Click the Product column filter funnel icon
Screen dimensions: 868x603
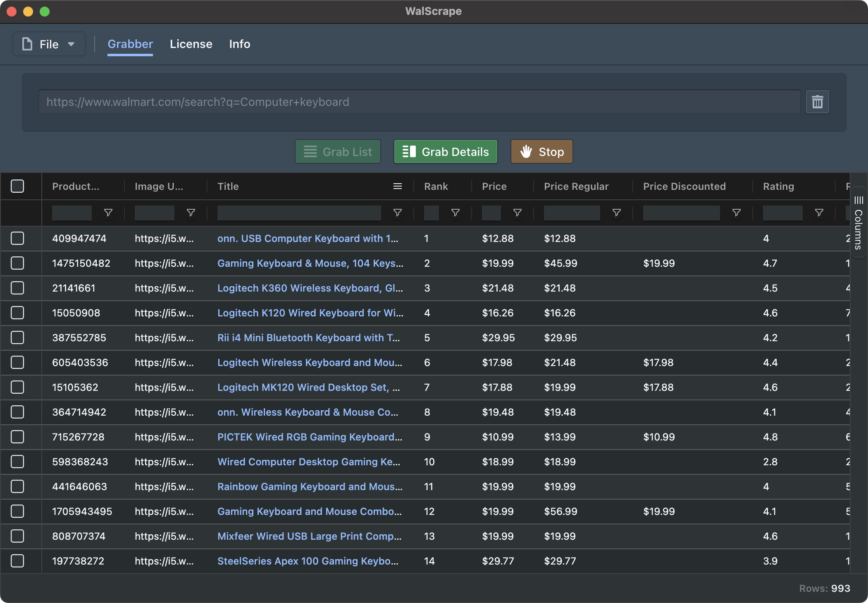pyautogui.click(x=108, y=213)
